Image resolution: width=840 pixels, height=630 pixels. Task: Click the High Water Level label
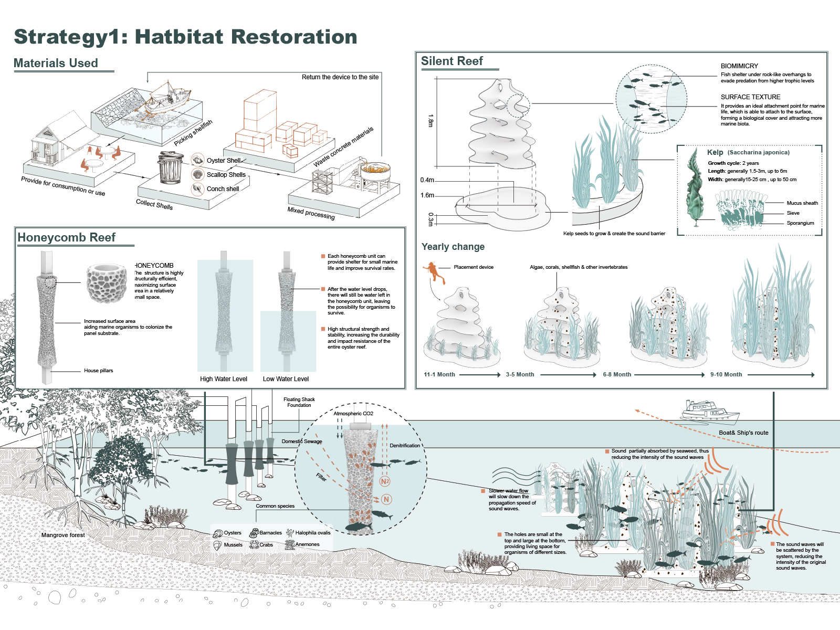click(x=223, y=379)
